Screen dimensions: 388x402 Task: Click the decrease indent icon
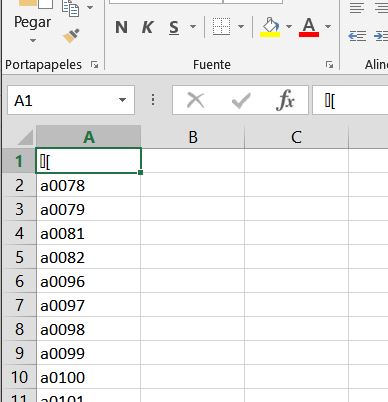357,36
